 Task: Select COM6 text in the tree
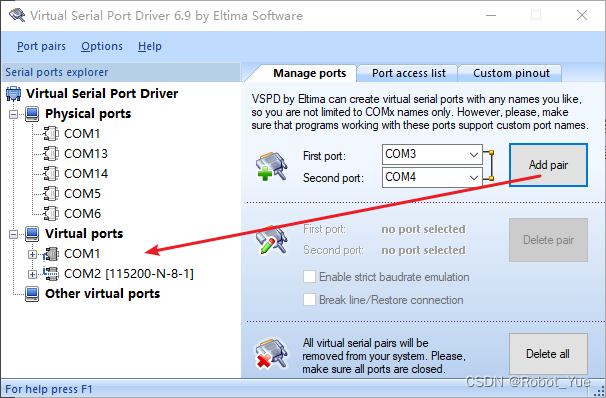(x=82, y=214)
